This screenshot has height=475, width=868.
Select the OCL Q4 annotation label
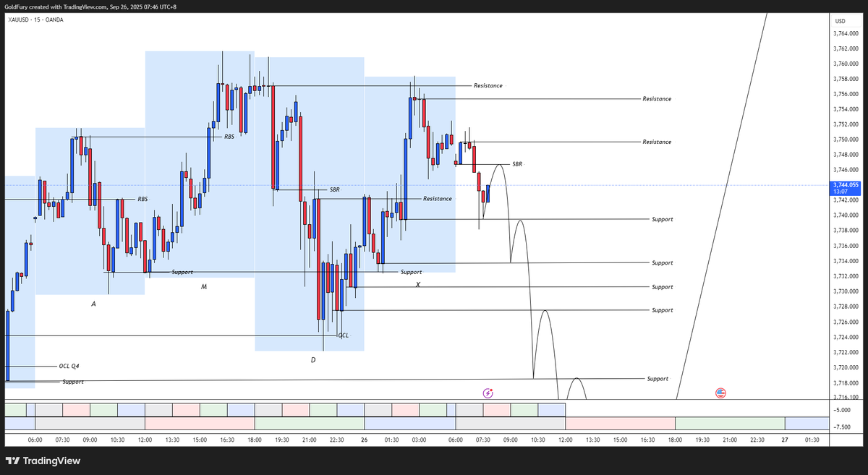click(69, 366)
